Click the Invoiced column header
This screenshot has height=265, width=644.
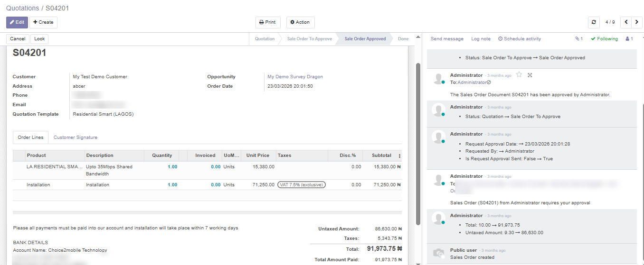coord(205,155)
